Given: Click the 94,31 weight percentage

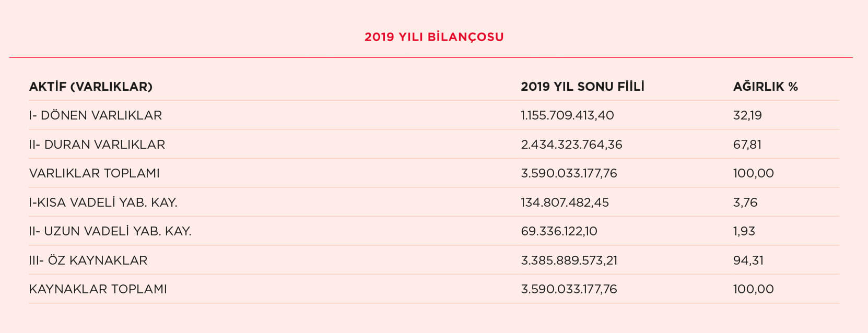Looking at the screenshot, I should 748,260.
